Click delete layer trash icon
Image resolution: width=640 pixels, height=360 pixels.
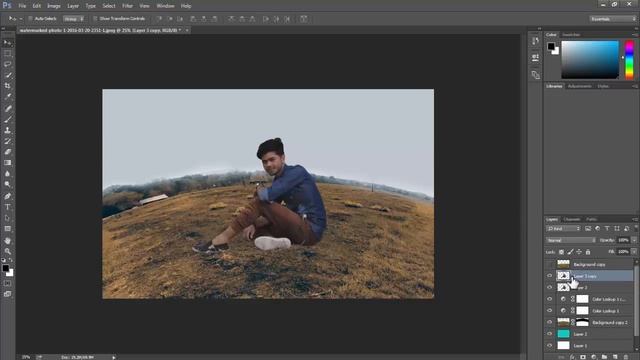pos(626,357)
